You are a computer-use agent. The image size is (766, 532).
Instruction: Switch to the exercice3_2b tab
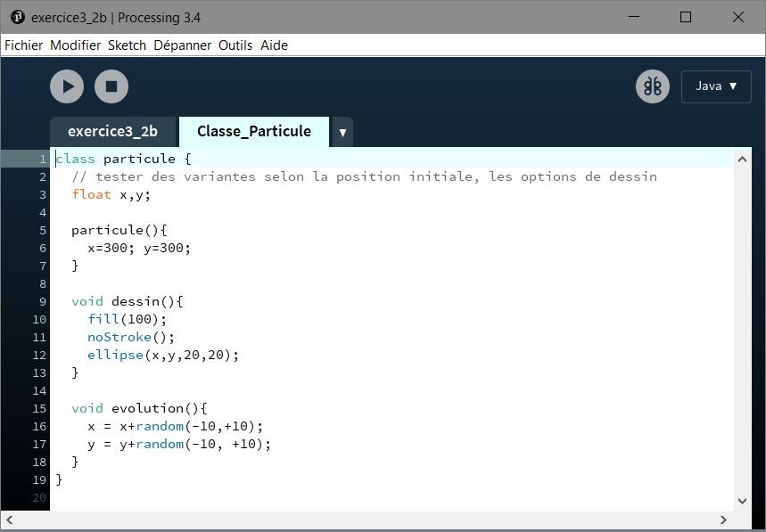click(112, 132)
